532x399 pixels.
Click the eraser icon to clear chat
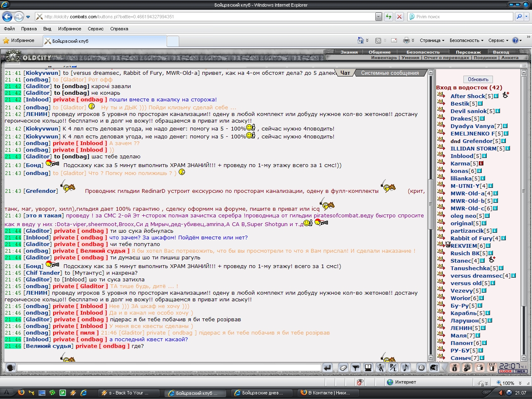point(343,367)
